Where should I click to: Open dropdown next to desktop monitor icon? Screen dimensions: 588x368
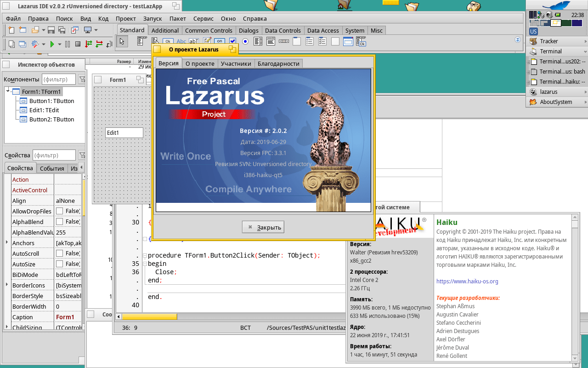pyautogui.click(x=96, y=30)
